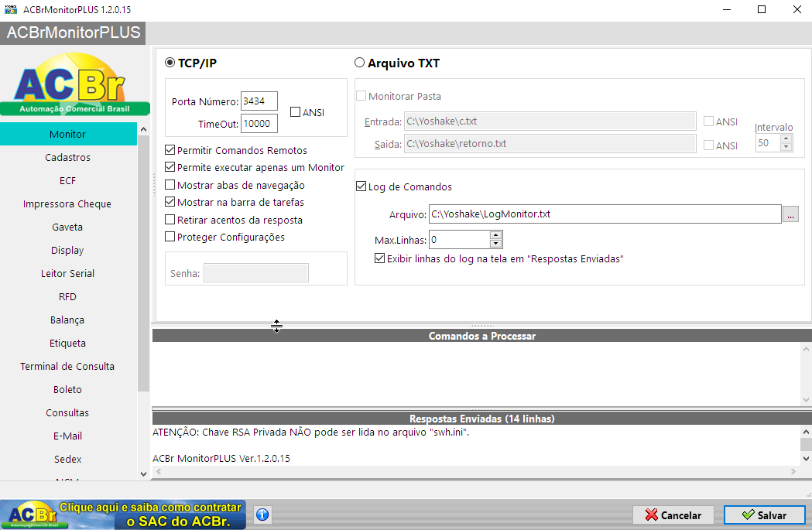Open Leitor Serial settings
The image size is (812, 530).
pyautogui.click(x=68, y=273)
